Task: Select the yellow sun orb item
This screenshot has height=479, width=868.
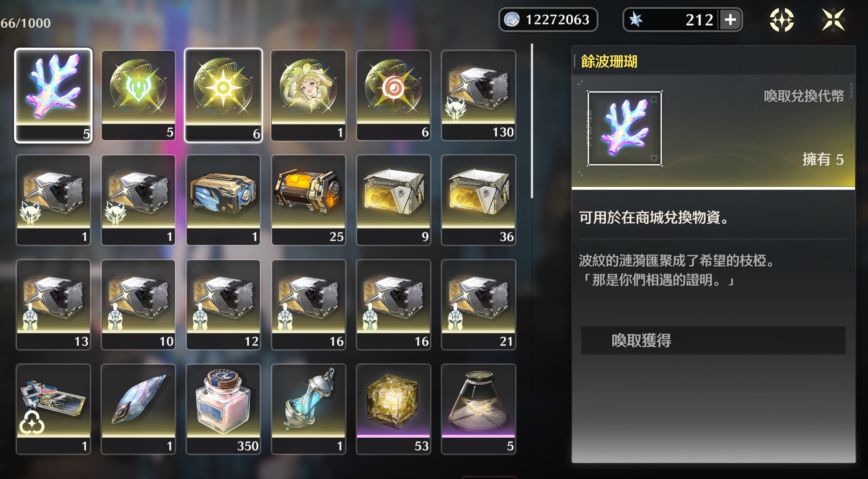Action: (x=224, y=95)
